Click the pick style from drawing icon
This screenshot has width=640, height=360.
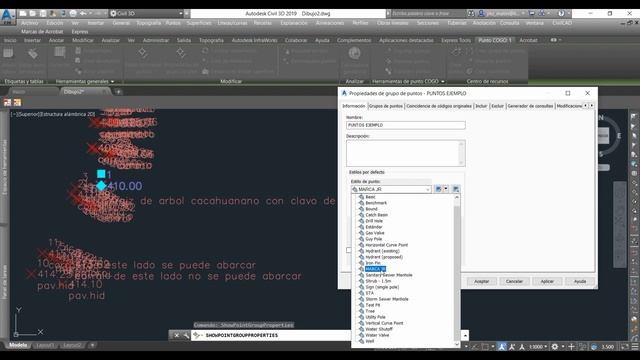456,189
